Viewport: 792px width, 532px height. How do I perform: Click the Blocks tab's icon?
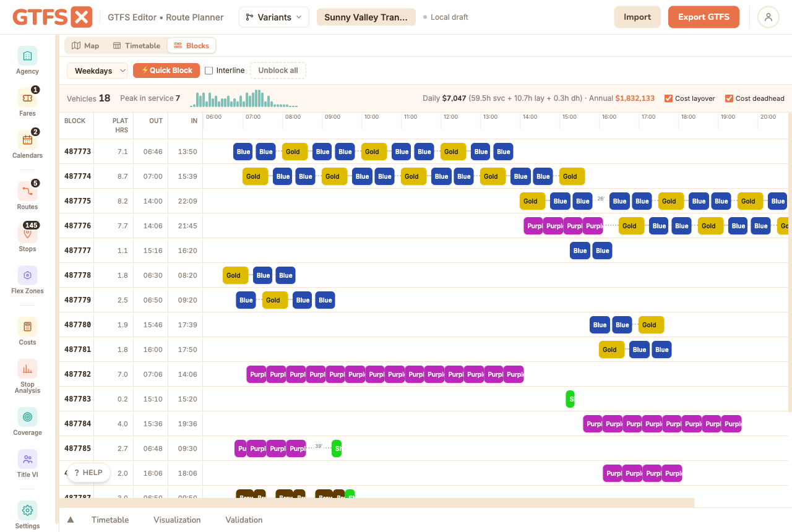pos(178,46)
